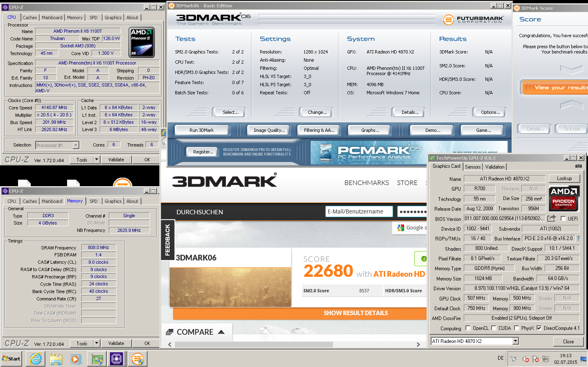Viewport: 588px width, 367px height.
Task: Open Internet Explorer from the taskbar
Action: click(36, 359)
